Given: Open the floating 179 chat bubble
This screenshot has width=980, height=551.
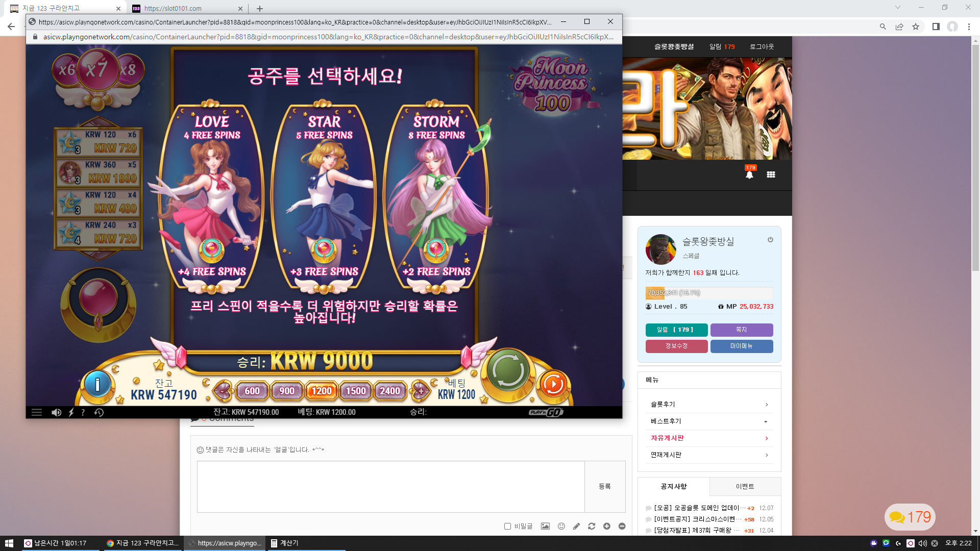Looking at the screenshot, I should point(910,517).
